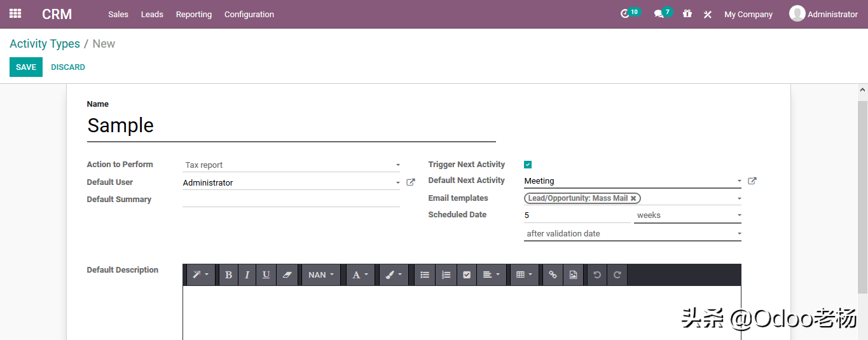Toggle underline formatting in editor
The width and height of the screenshot is (868, 340).
pos(266,275)
